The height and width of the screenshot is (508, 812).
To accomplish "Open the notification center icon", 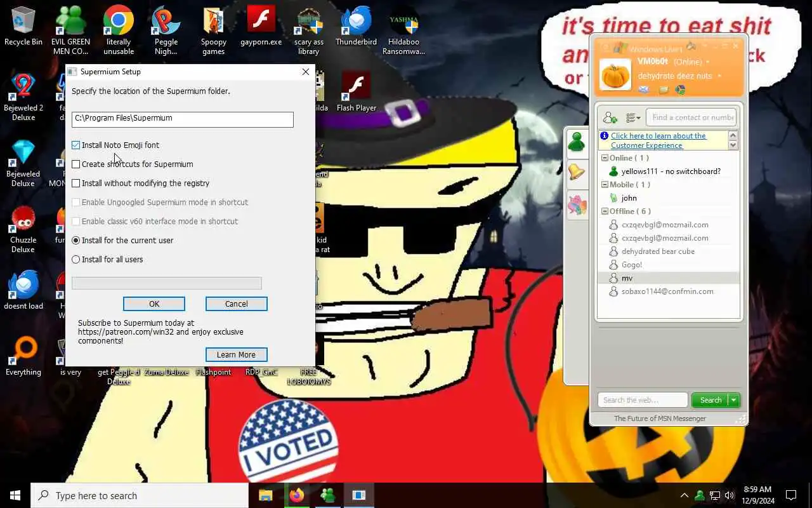I will 791,495.
